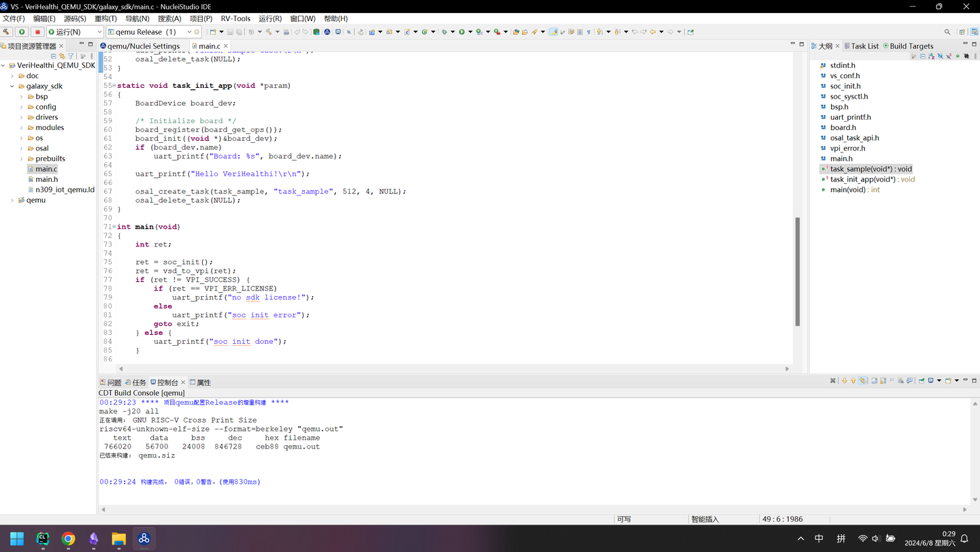Expand the bsp folder

point(22,97)
